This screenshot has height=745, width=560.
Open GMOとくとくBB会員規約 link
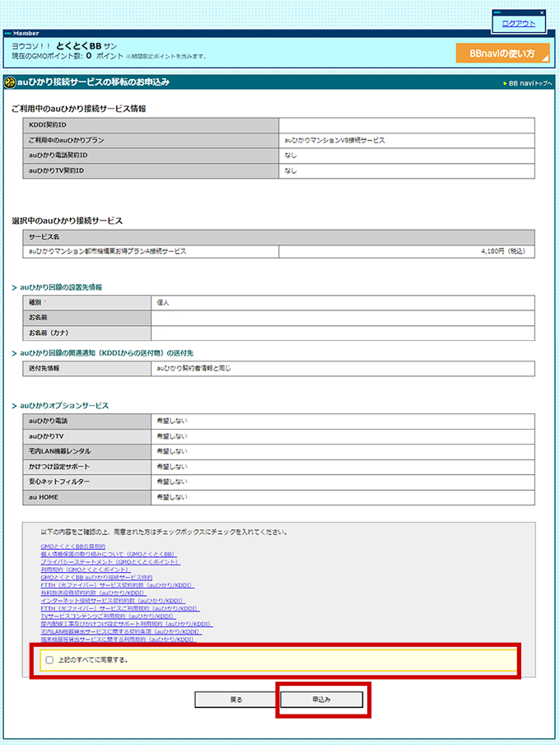point(72,547)
